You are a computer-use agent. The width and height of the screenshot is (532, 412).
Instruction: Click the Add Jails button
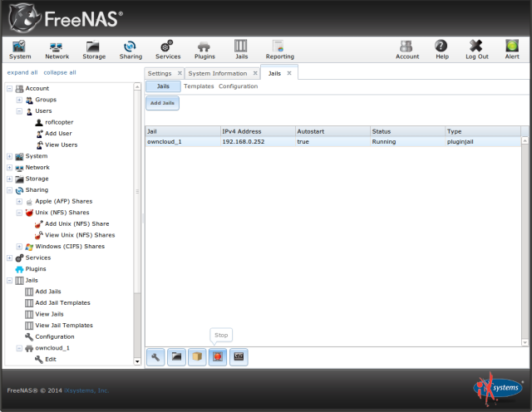click(x=163, y=103)
